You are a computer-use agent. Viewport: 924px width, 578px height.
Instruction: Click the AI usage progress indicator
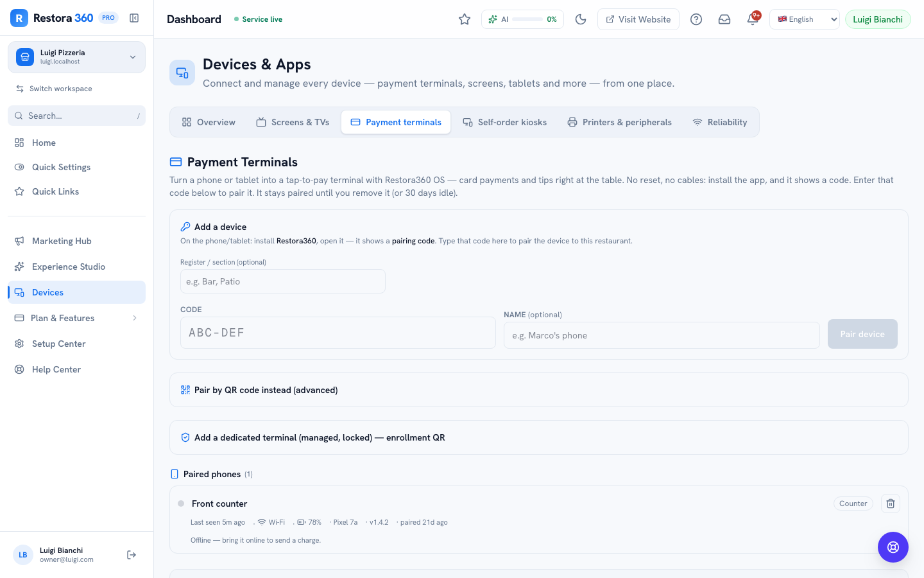click(x=522, y=19)
